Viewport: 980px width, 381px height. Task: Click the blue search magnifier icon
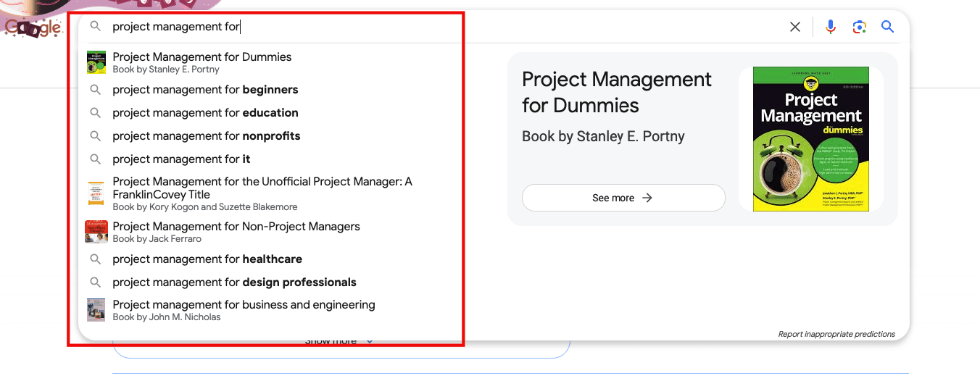tap(888, 27)
